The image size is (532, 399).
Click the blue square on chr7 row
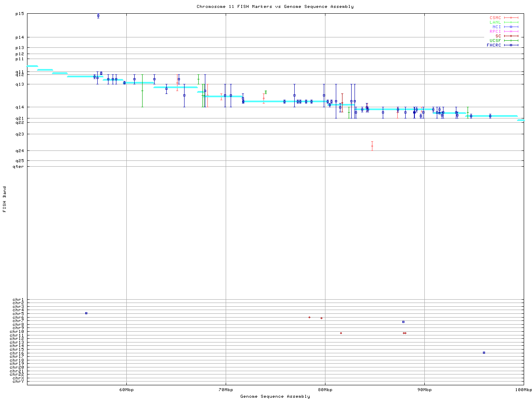(x=403, y=322)
